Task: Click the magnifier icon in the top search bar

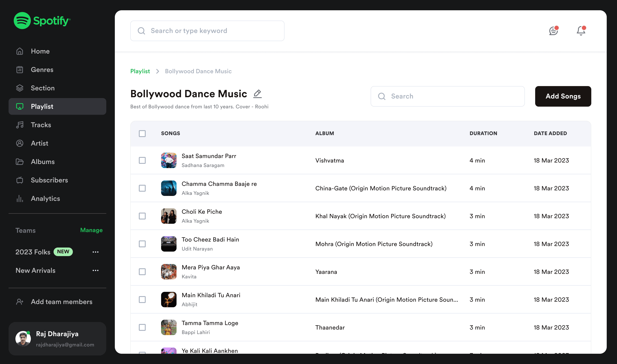Action: [141, 31]
